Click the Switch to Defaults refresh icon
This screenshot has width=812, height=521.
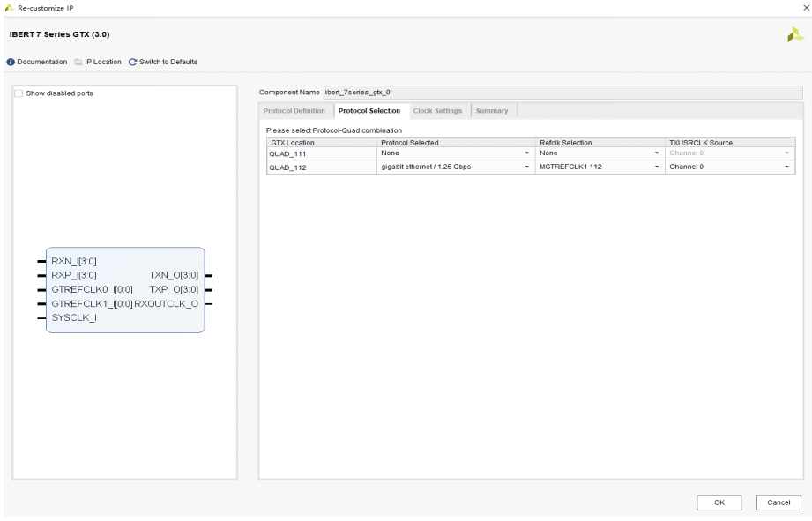point(132,62)
